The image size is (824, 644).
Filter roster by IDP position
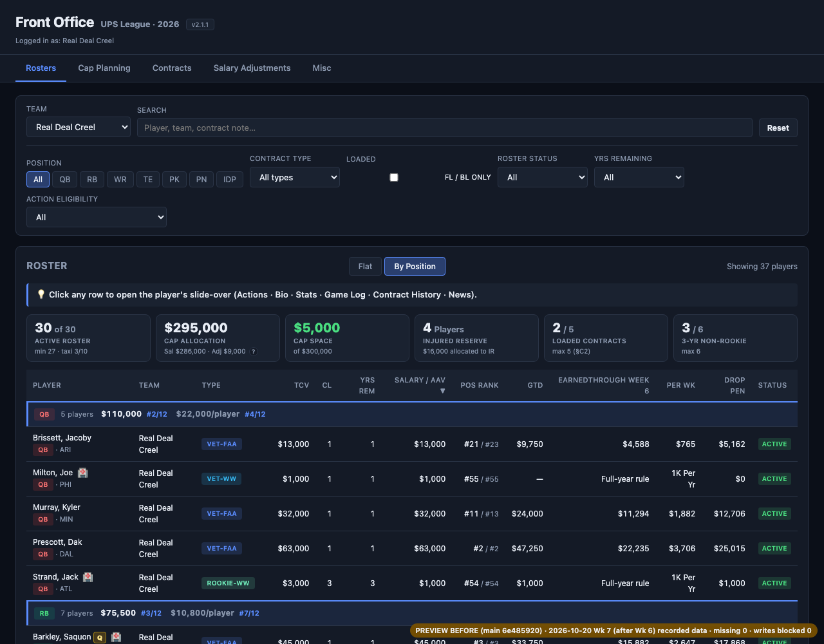(x=230, y=179)
